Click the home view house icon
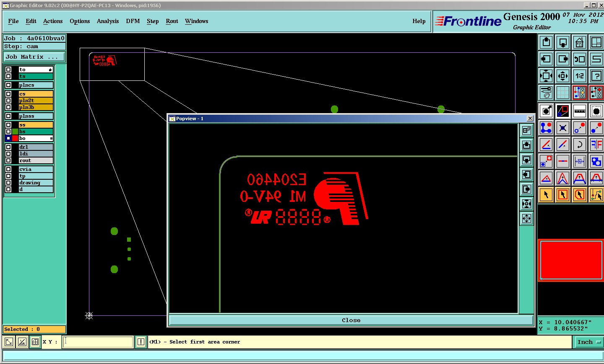Viewport: 604px width, 364px height. coord(580,42)
